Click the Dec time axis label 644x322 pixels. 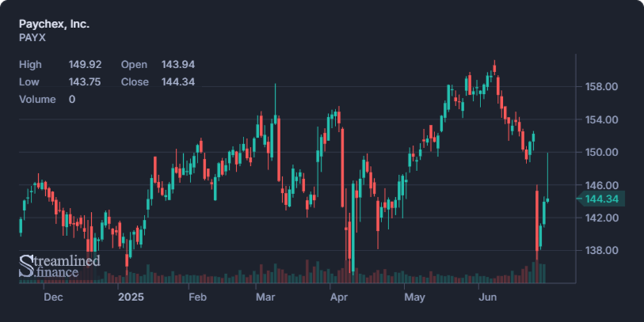(53, 297)
